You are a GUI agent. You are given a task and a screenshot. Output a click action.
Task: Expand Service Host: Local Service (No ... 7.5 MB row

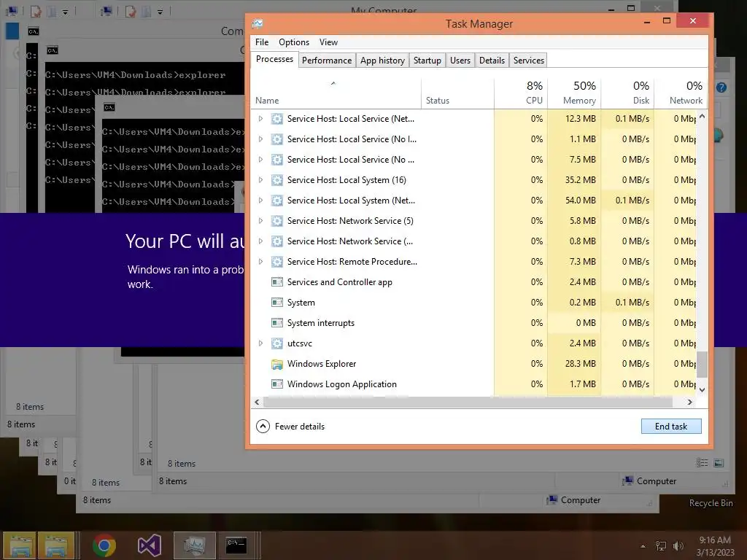click(x=260, y=160)
